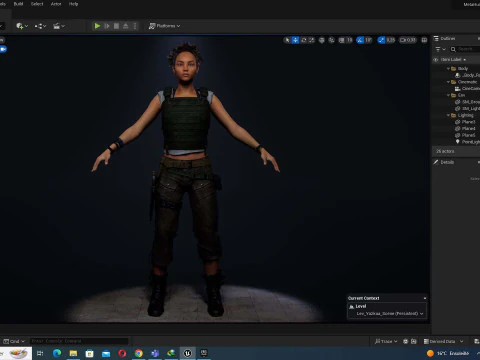Change the scale snap value

click(x=391, y=40)
